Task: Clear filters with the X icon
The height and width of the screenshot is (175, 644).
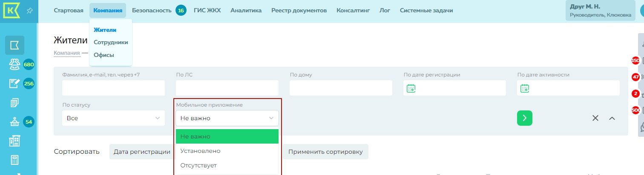Action: 595,118
